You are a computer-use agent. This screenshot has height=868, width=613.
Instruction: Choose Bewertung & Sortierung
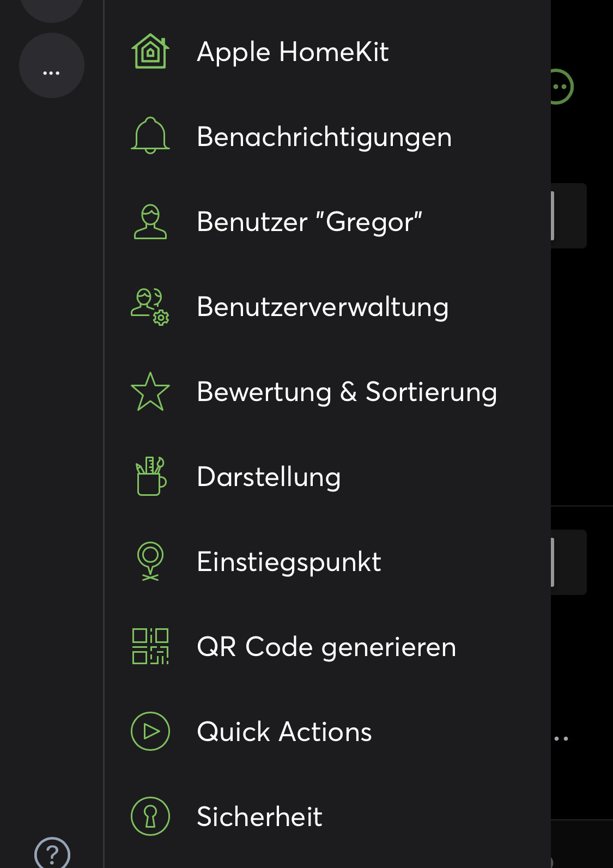tap(347, 392)
